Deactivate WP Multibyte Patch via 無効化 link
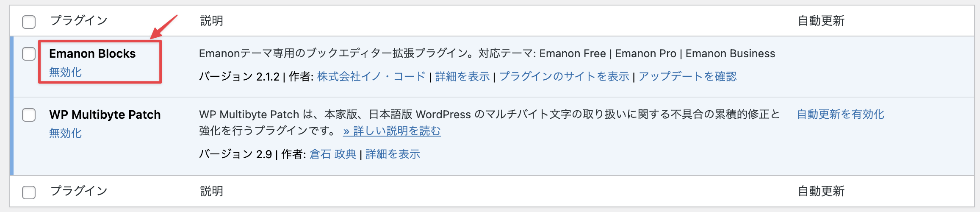This screenshot has height=212, width=980. pyautogui.click(x=65, y=134)
